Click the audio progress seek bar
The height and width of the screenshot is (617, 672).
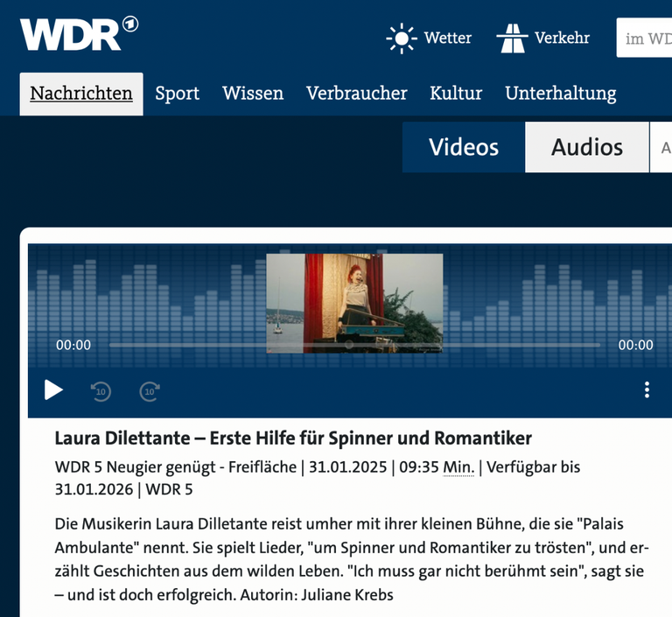coord(354,345)
